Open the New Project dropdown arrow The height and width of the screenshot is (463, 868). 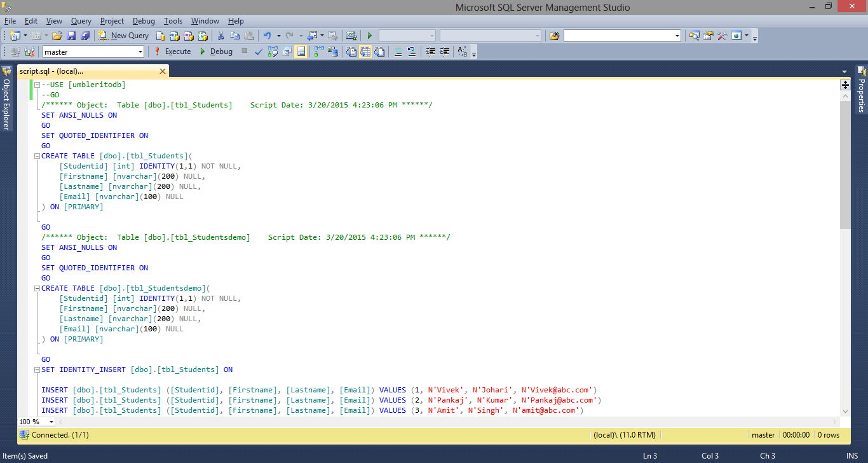[x=25, y=36]
